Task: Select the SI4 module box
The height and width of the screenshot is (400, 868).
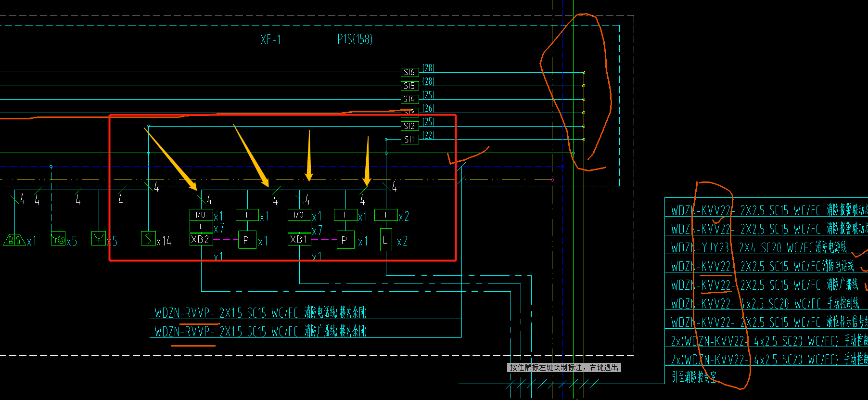Action: pos(409,99)
